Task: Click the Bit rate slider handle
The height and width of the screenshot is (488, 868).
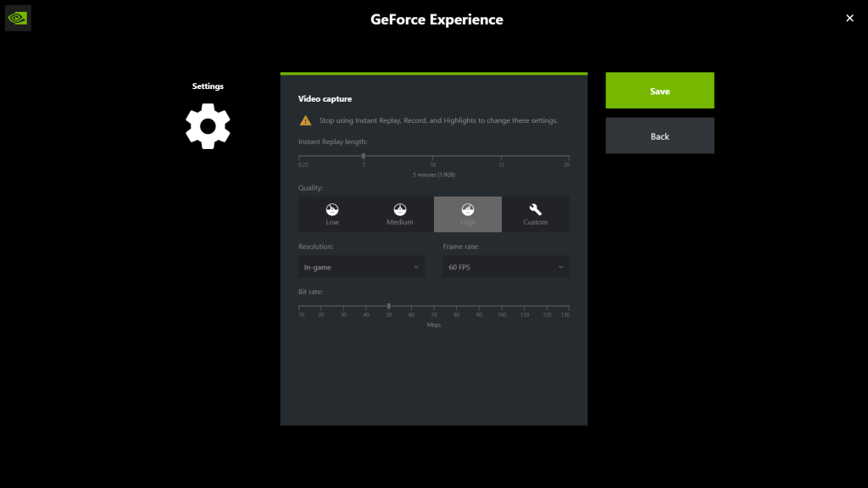Action: pyautogui.click(x=388, y=306)
